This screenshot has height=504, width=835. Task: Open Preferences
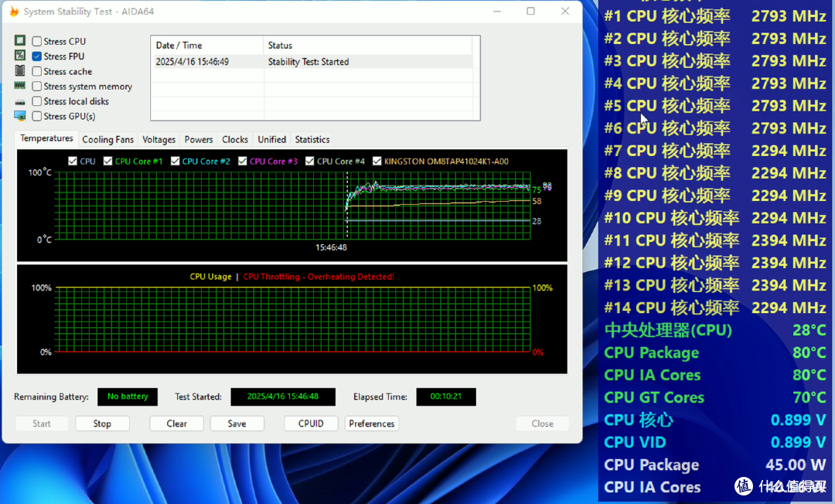click(372, 424)
